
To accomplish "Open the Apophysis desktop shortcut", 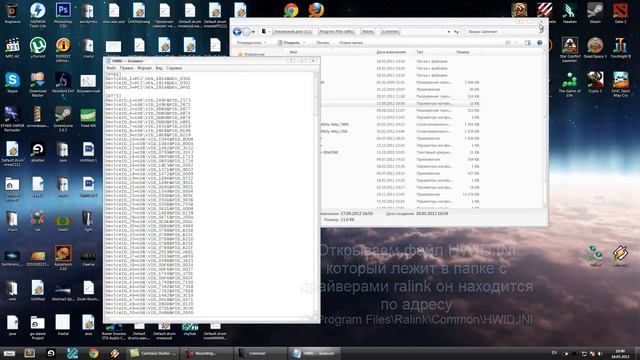I will [63, 257].
